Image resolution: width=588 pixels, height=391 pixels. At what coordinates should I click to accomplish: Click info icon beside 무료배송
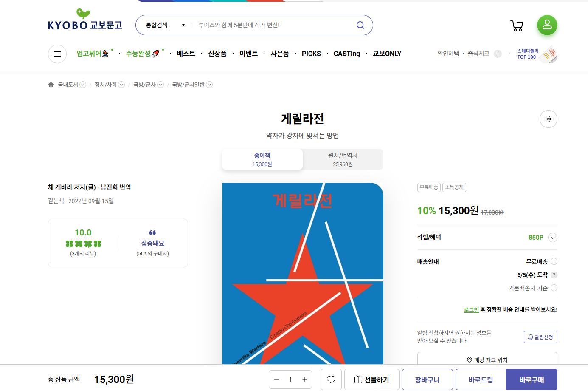pyautogui.click(x=554, y=261)
